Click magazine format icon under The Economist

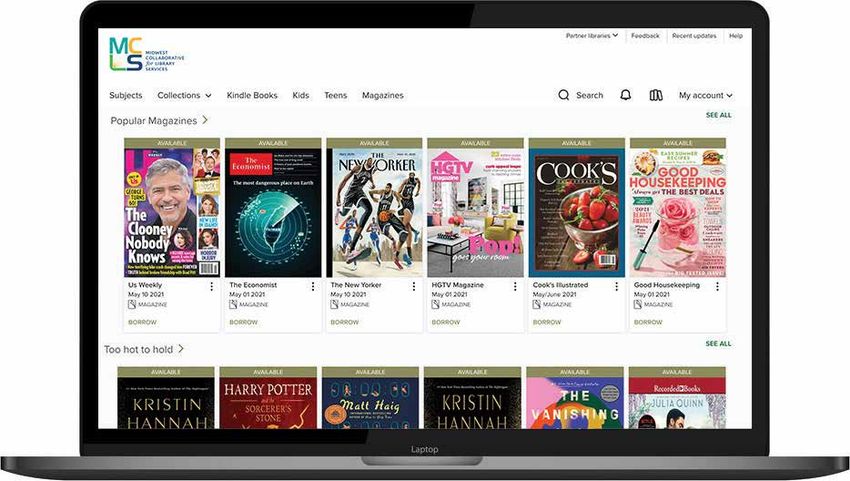(233, 304)
